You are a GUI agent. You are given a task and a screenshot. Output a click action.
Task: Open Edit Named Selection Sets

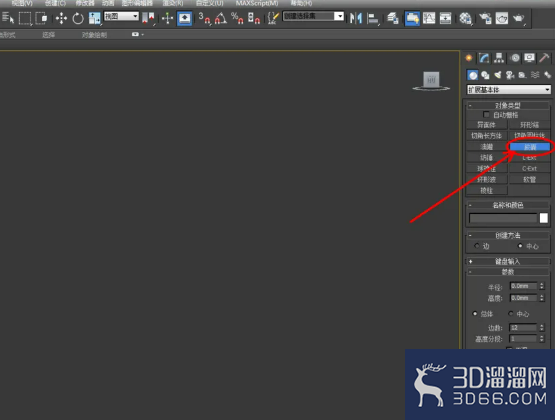pos(273,18)
